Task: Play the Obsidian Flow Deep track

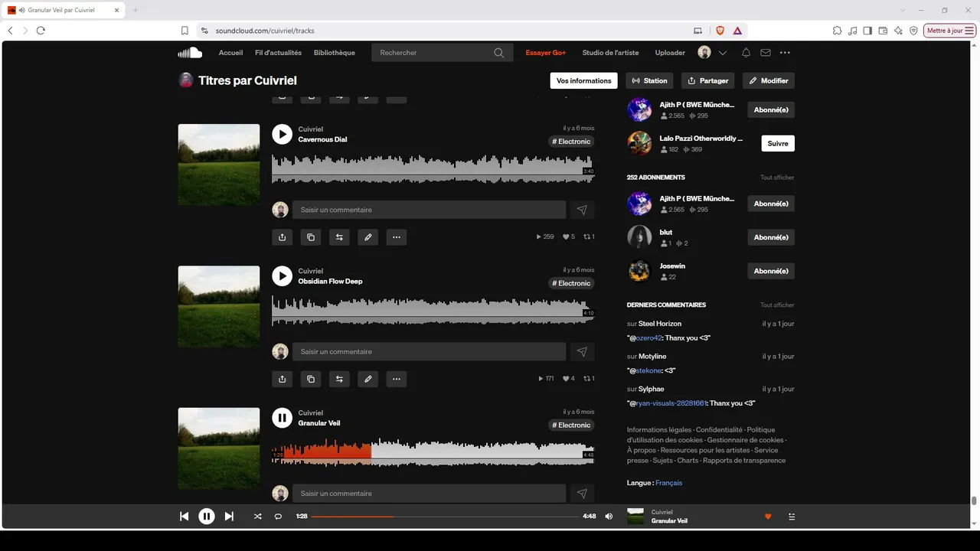Action: coord(283,275)
